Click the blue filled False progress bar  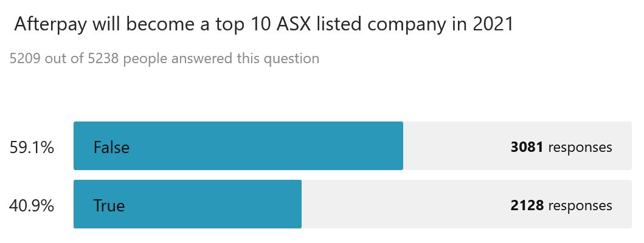[x=255, y=146]
